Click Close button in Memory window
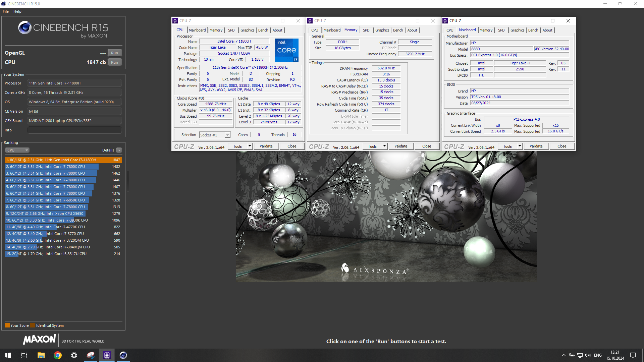The image size is (644, 362). click(x=427, y=146)
